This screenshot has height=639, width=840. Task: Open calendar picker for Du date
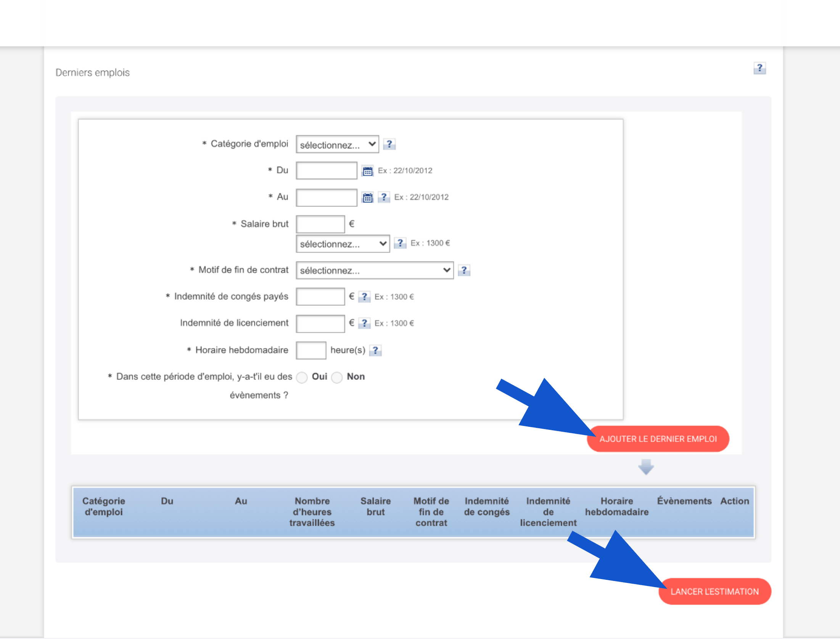[367, 171]
